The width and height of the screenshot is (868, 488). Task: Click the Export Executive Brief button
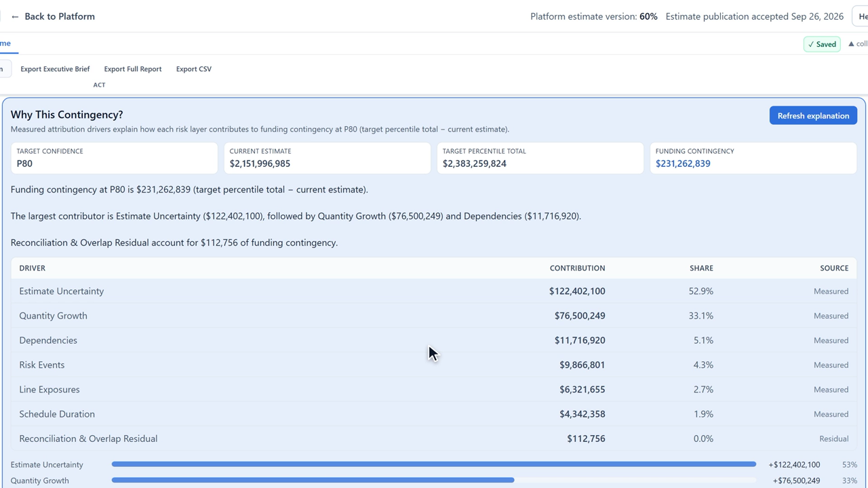click(55, 69)
